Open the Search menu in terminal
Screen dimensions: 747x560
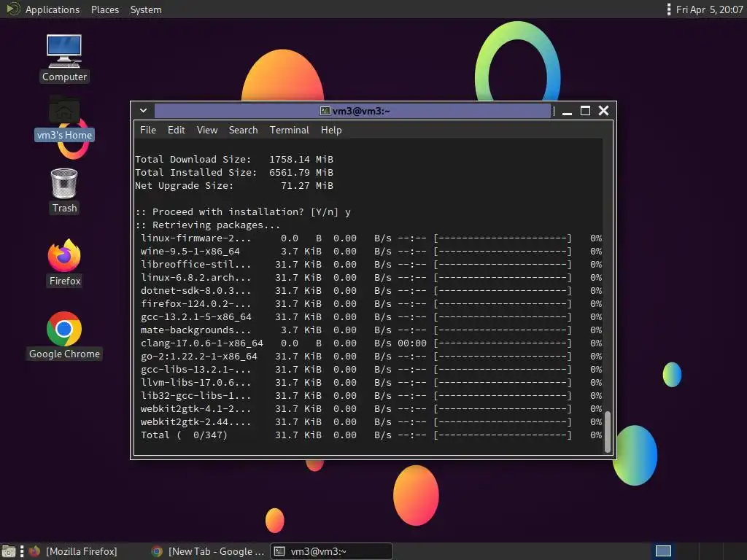(x=243, y=130)
